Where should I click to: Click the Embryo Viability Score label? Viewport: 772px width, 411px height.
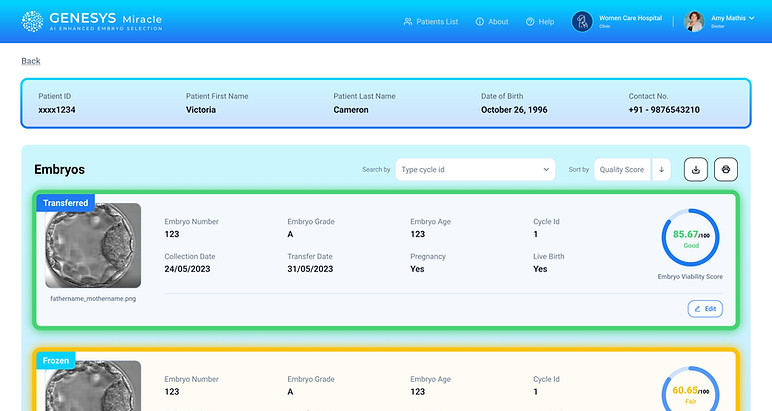click(690, 277)
